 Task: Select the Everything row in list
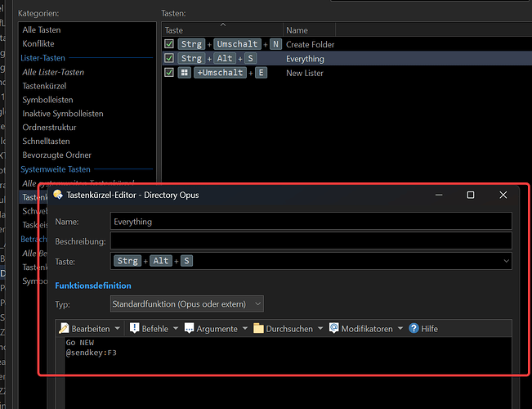(346, 58)
